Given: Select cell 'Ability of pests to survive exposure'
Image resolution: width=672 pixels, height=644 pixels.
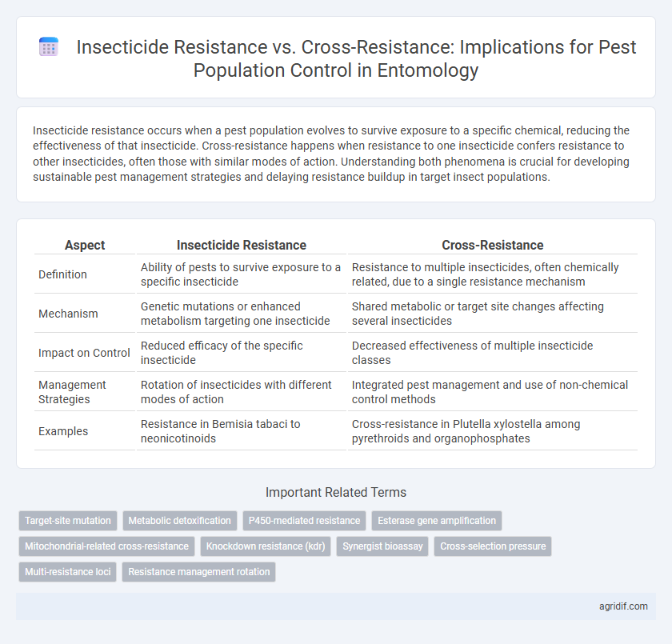Looking at the screenshot, I should (242, 274).
